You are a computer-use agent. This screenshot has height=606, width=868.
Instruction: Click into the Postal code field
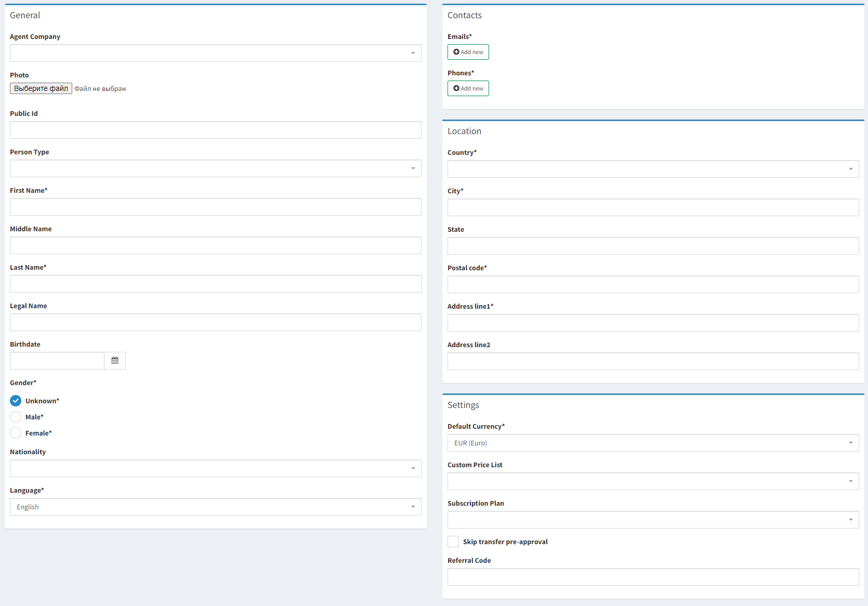coord(653,284)
